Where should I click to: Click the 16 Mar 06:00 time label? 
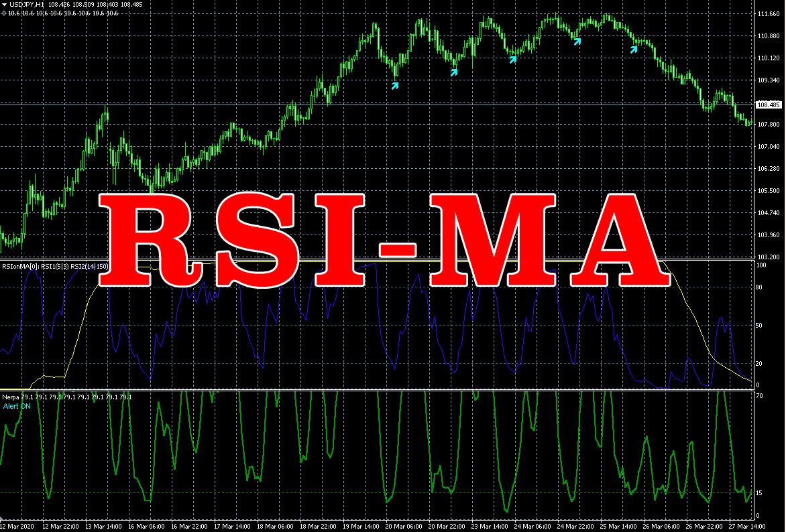(x=146, y=526)
